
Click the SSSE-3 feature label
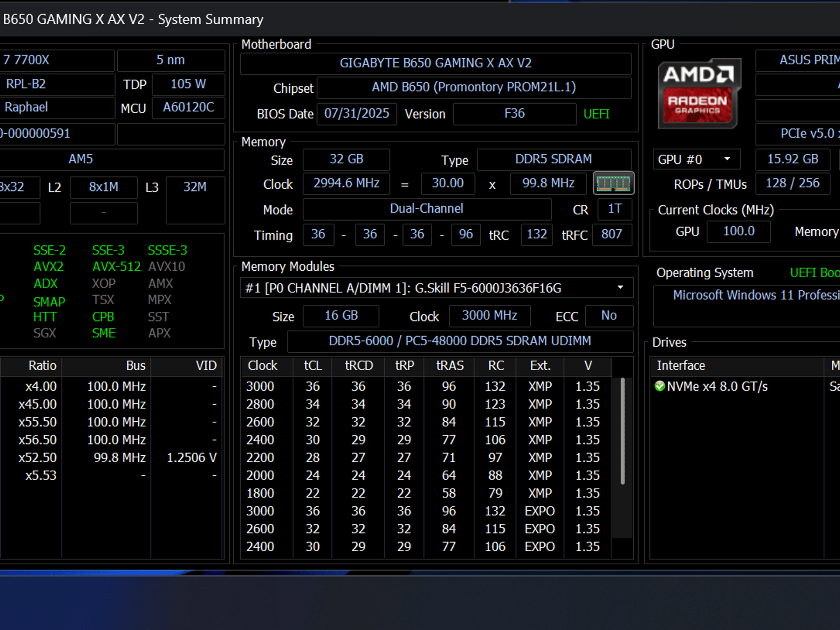coord(167,250)
